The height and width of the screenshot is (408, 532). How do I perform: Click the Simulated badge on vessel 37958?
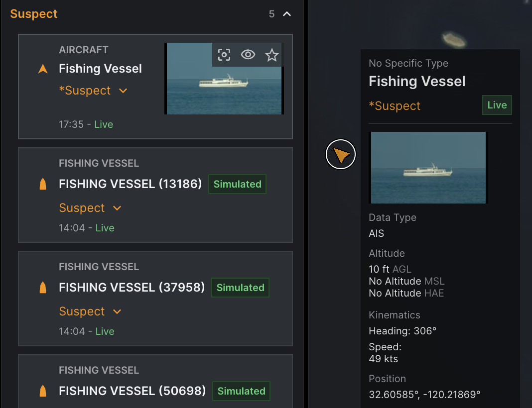point(240,288)
